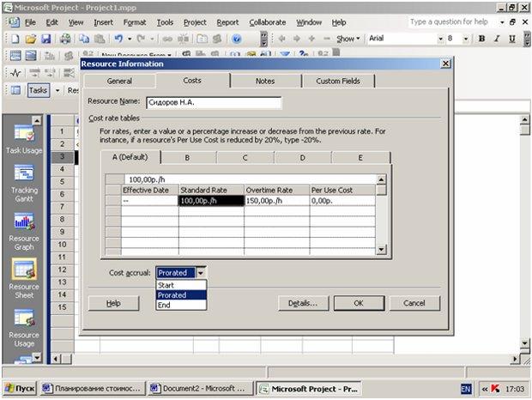532x400 pixels.
Task: Open the Report menu
Action: coord(227,22)
